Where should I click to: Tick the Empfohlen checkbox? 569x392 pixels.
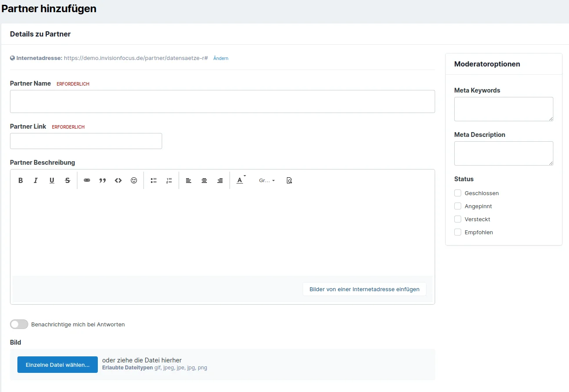458,232
